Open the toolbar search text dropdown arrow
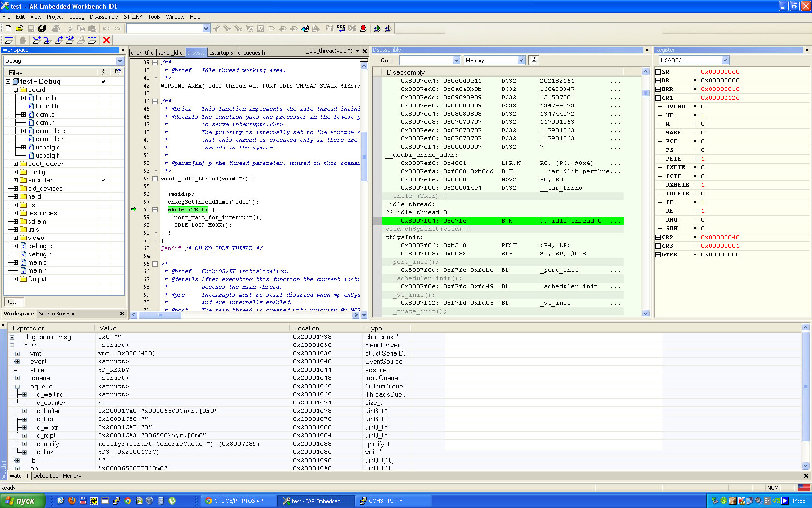 206,29
